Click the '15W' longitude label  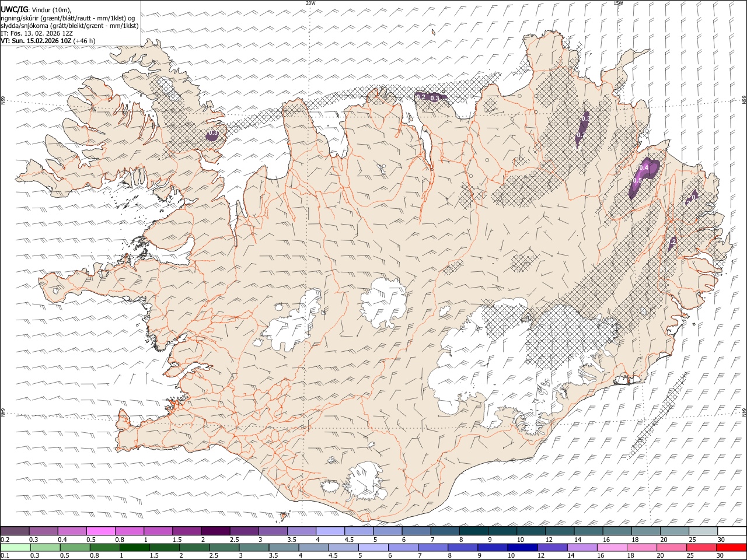(x=618, y=3)
